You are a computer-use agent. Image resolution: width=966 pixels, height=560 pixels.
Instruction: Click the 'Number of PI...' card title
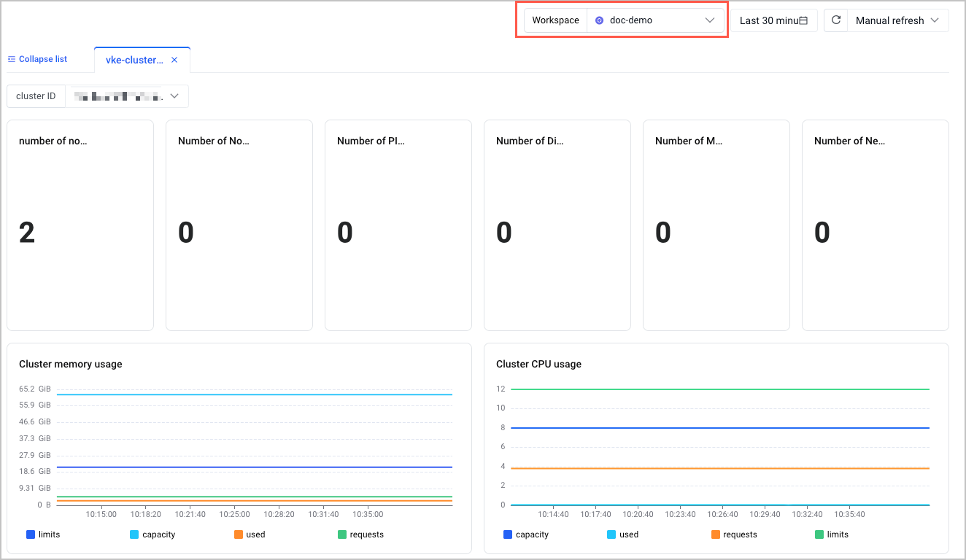[371, 141]
